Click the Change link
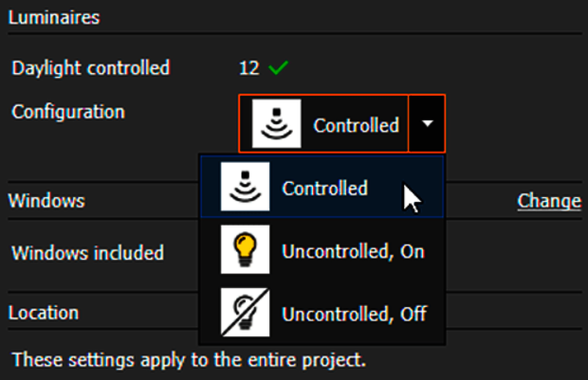This screenshot has width=588, height=380. [548, 201]
